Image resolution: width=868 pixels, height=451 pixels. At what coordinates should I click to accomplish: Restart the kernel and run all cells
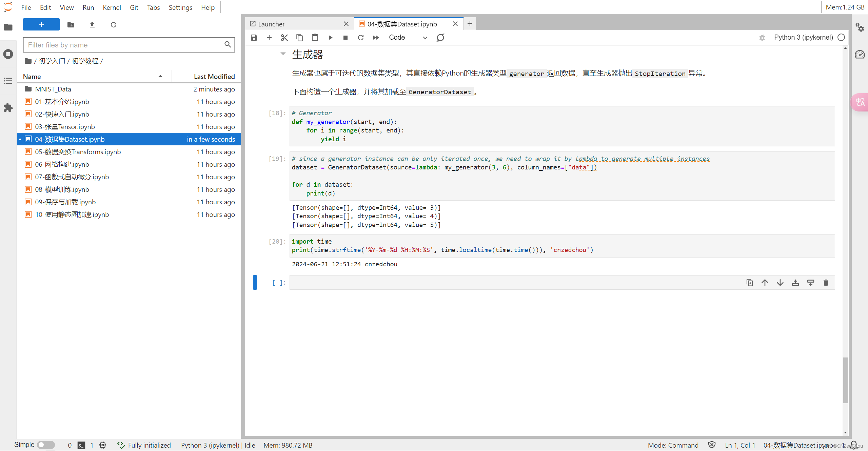click(x=376, y=37)
